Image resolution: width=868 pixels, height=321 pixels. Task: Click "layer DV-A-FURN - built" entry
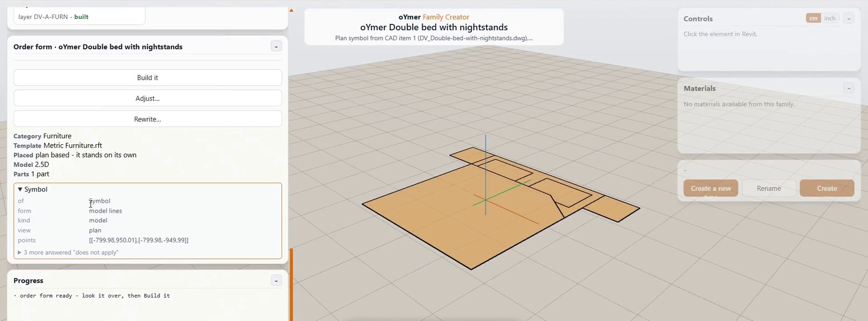53,17
